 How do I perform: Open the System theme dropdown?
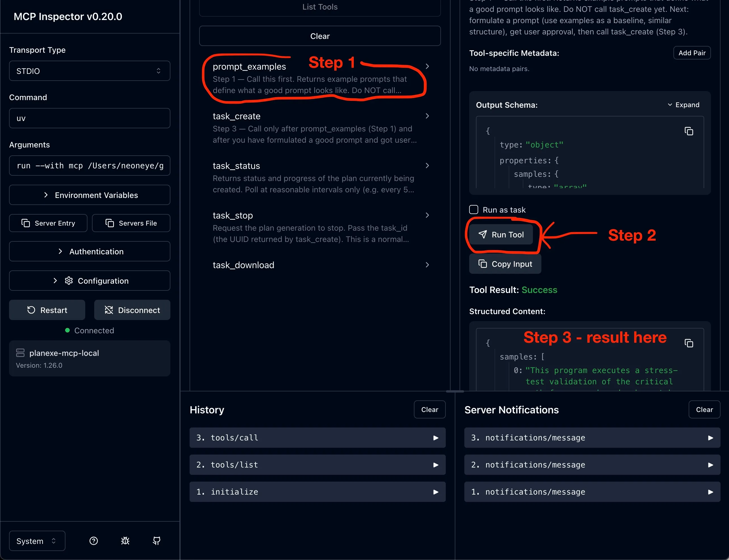(36, 541)
